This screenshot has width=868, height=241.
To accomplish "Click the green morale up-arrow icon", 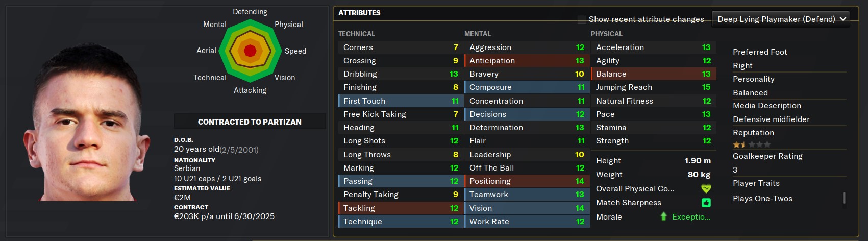I will pyautogui.click(x=664, y=216).
